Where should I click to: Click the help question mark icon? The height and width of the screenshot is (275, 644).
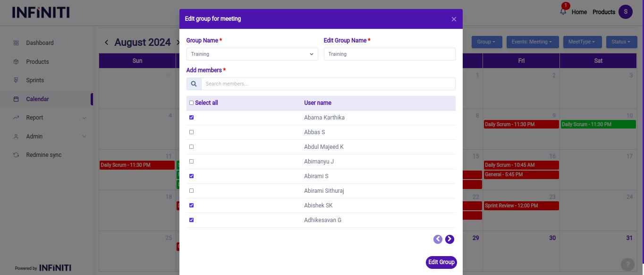[627, 264]
